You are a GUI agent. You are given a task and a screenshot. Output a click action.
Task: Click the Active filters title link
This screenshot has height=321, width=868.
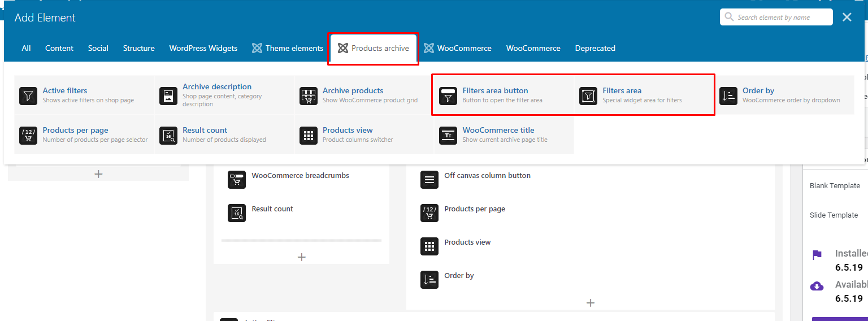point(65,90)
